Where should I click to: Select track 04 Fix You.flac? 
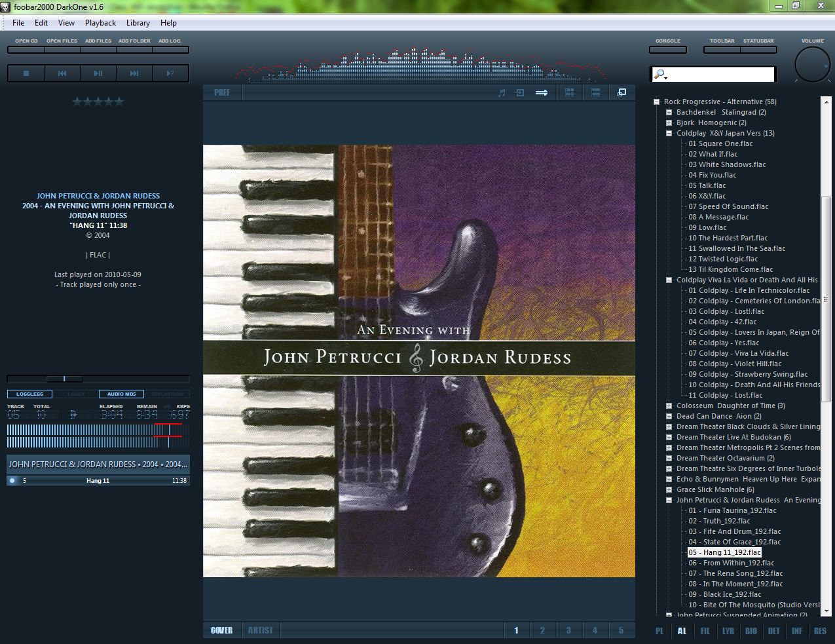pos(713,175)
